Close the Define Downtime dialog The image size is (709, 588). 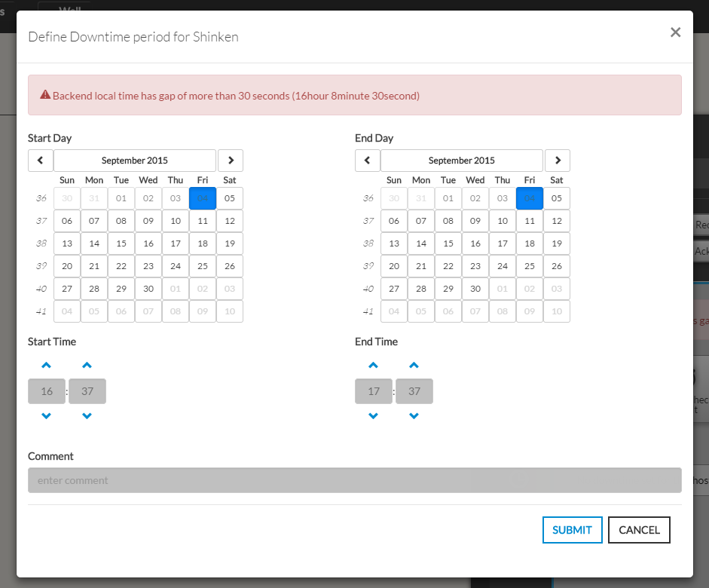click(675, 32)
